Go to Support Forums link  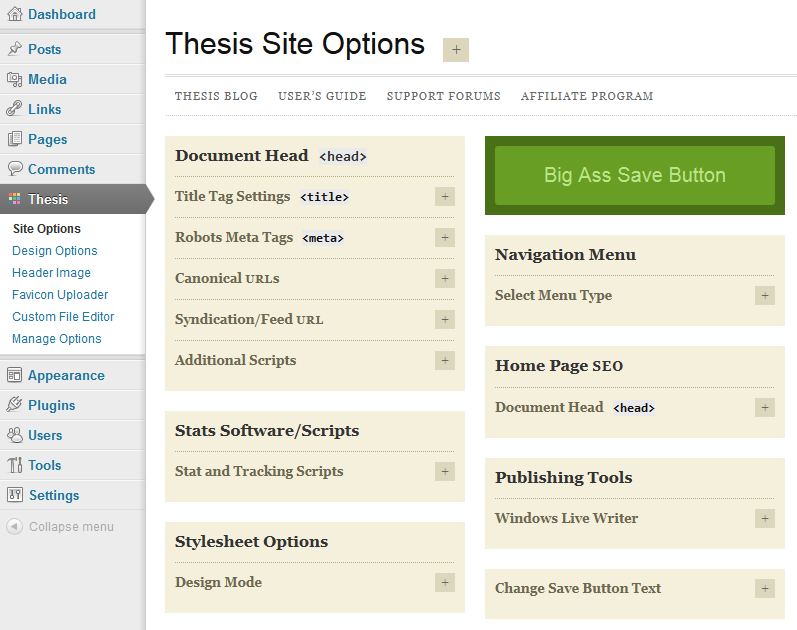[443, 96]
